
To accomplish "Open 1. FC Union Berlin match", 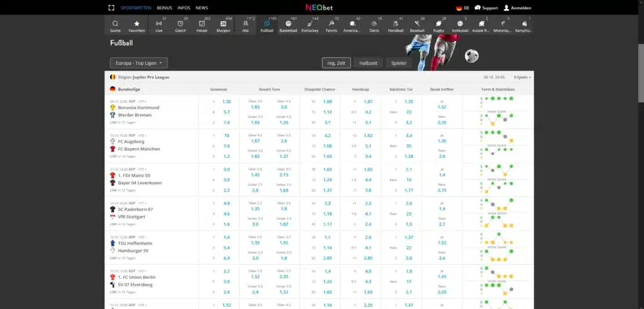I will (x=136, y=278).
